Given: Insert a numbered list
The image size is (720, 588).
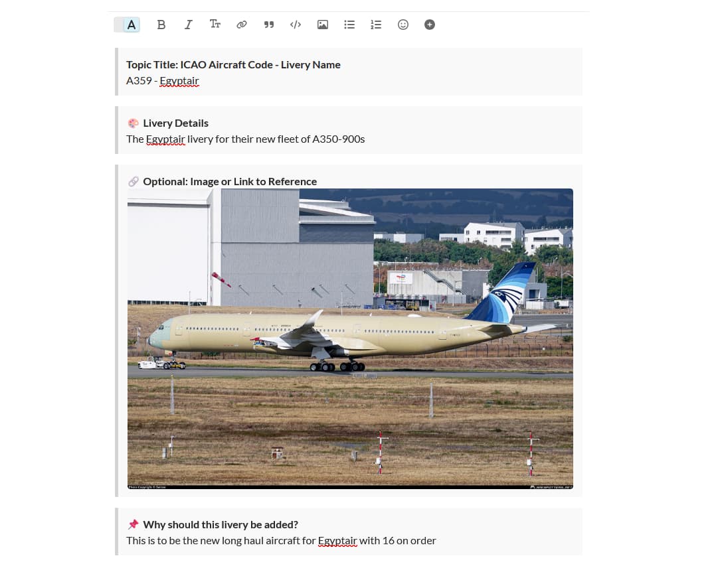Looking at the screenshot, I should 376,25.
